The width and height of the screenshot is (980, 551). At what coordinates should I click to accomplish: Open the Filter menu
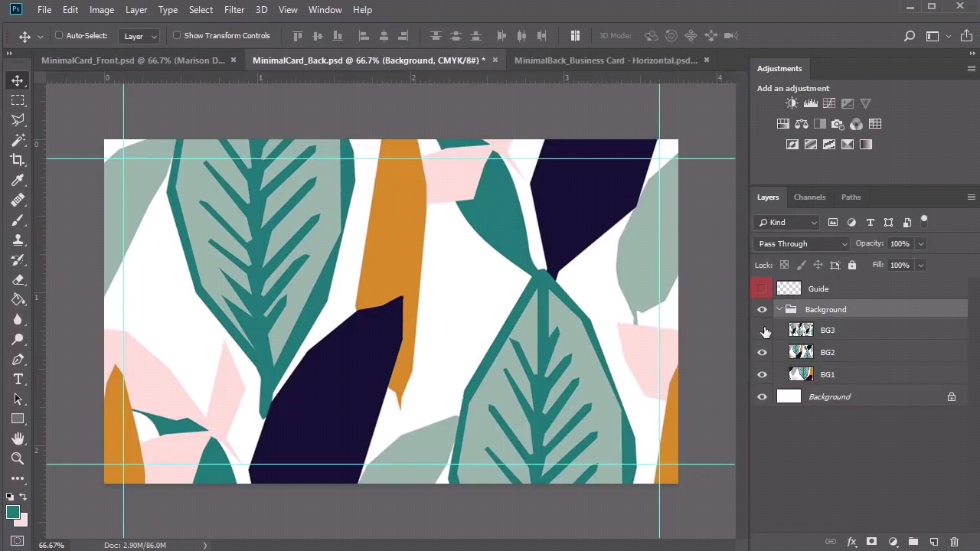pyautogui.click(x=234, y=10)
